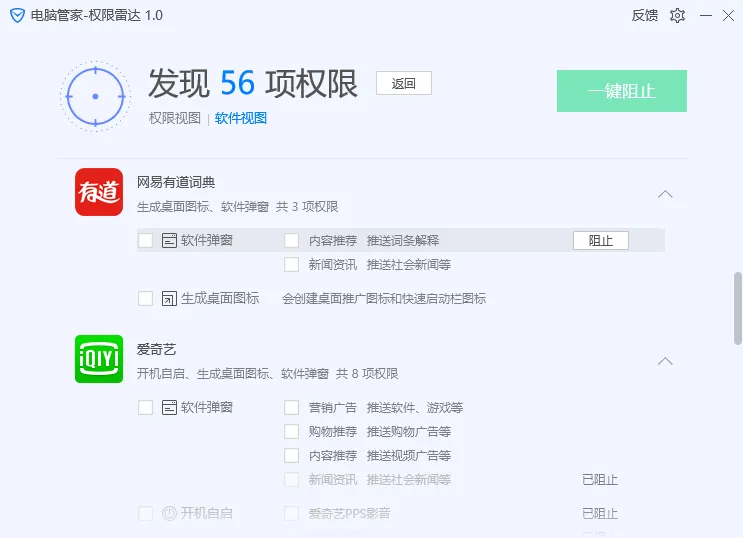Screen dimensions: 743x538
Task: Click 生成桌面图标 shortcut icon under 有道
Action: 169,299
